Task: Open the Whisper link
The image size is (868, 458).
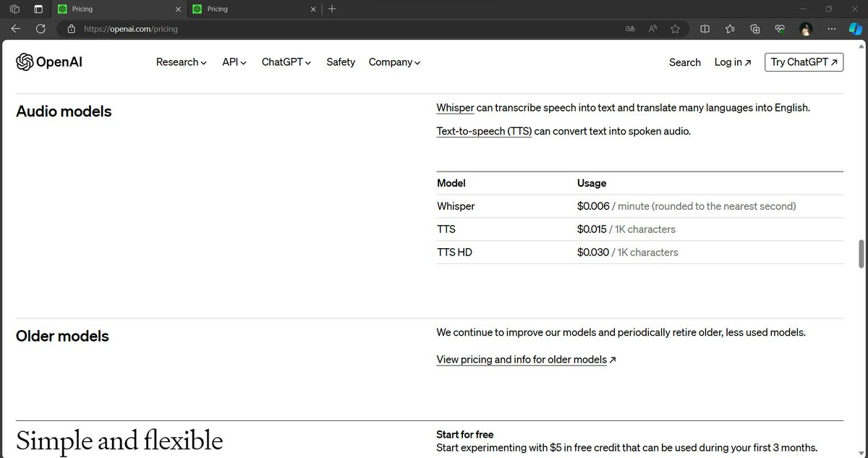Action: click(454, 107)
